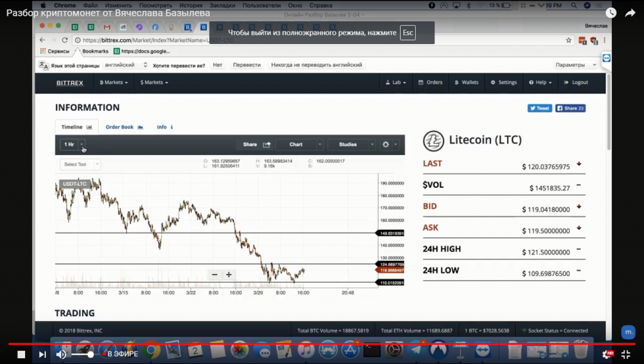644x364 pixels.
Task: Open the Select Tool dropdown
Action: pos(80,164)
